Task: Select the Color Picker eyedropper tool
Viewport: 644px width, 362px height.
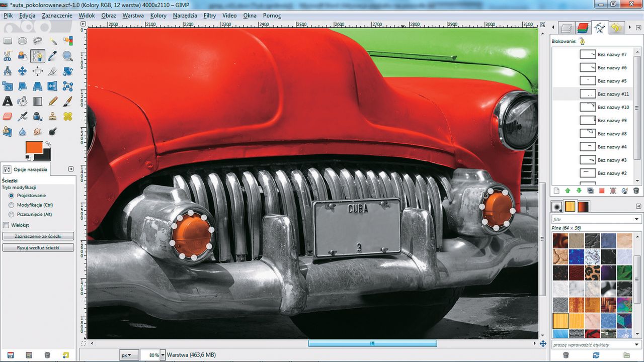Action: tap(53, 56)
